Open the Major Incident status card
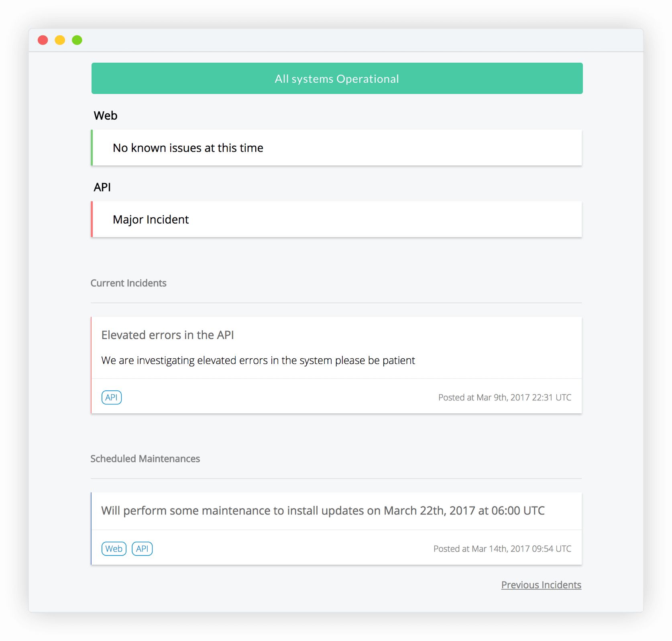The width and height of the screenshot is (672, 641). (150, 219)
